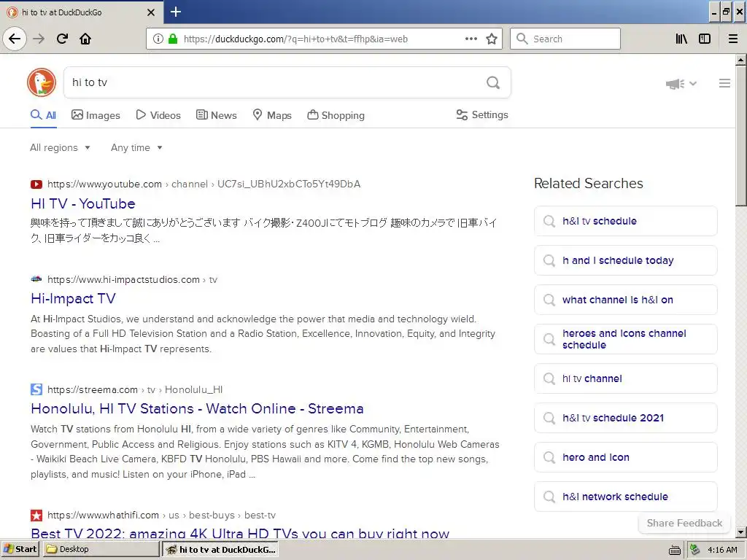
Task: Go back using browser back arrow
Action: 15,39
